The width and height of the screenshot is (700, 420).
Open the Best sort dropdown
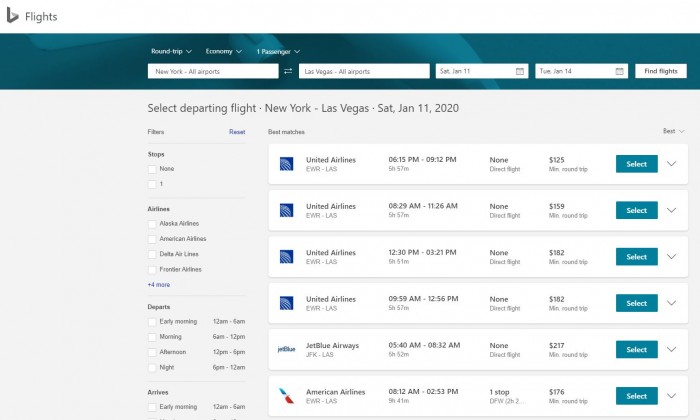pyautogui.click(x=673, y=131)
